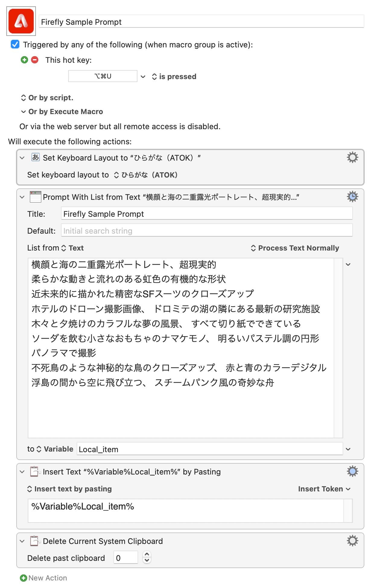Collapse the Set Keyboard Layout action
This screenshot has height=588, width=371.
(x=22, y=158)
